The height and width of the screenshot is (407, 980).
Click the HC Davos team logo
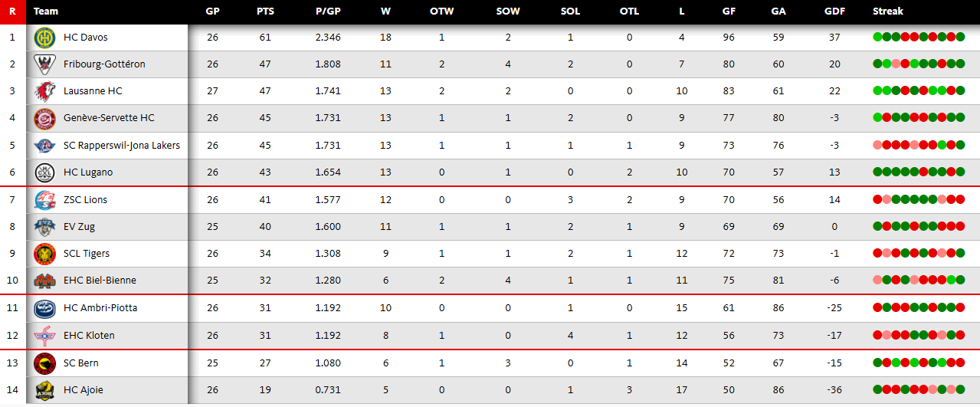tap(44, 38)
